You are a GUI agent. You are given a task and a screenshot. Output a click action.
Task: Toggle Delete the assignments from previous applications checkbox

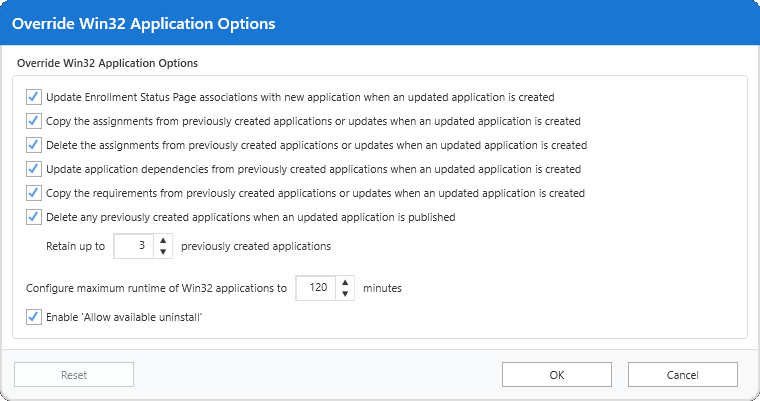pos(33,145)
